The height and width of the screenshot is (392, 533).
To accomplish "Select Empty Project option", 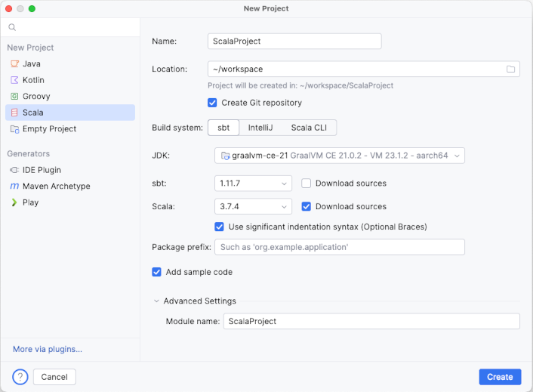I will [70, 129].
